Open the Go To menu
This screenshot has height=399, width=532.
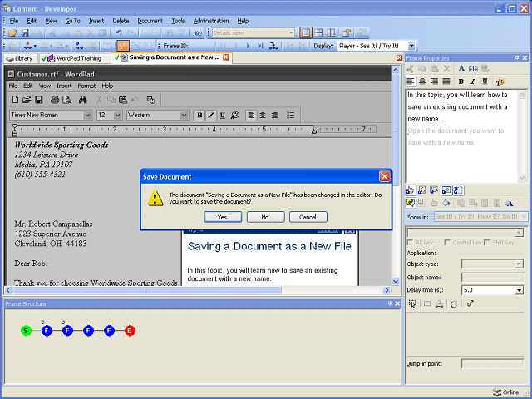click(x=72, y=21)
